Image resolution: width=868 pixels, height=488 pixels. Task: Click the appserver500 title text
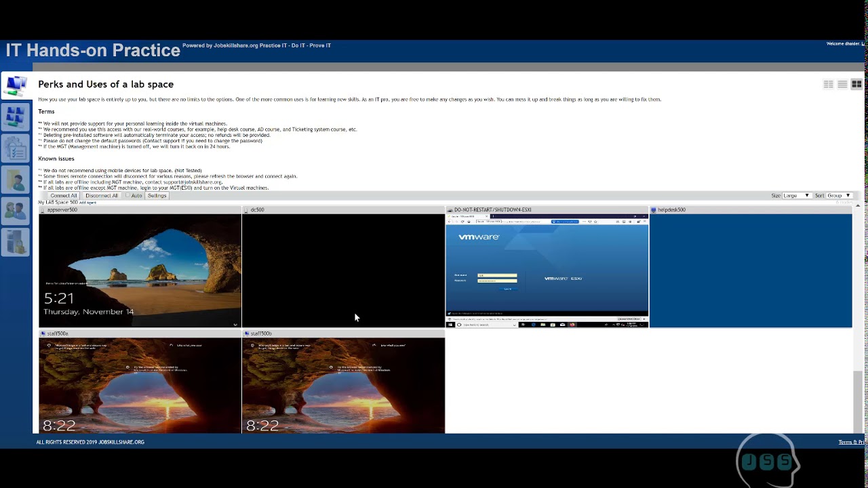click(x=62, y=210)
